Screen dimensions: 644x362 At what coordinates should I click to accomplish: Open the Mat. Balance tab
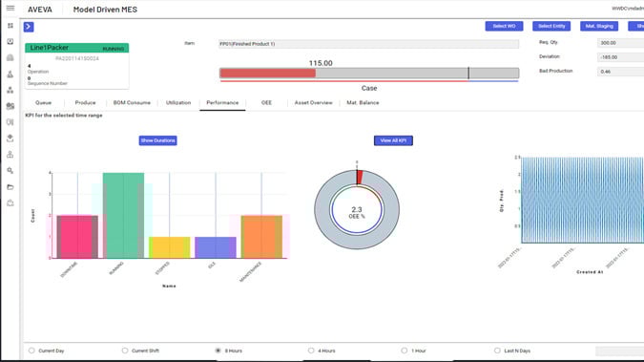click(x=363, y=103)
